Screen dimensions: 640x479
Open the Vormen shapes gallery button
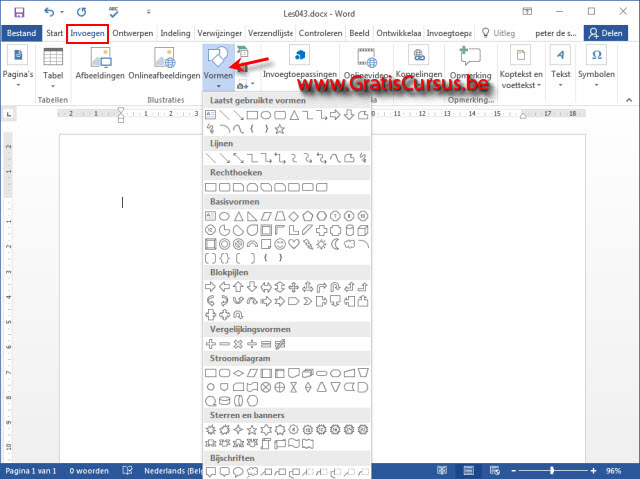coord(218,67)
